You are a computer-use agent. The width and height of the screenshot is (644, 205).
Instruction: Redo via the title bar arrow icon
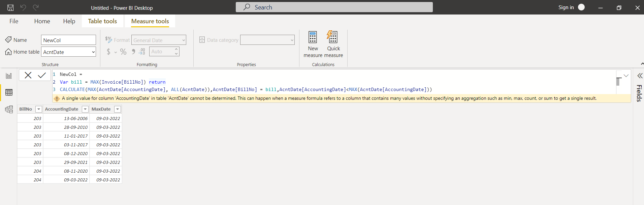[x=36, y=7]
